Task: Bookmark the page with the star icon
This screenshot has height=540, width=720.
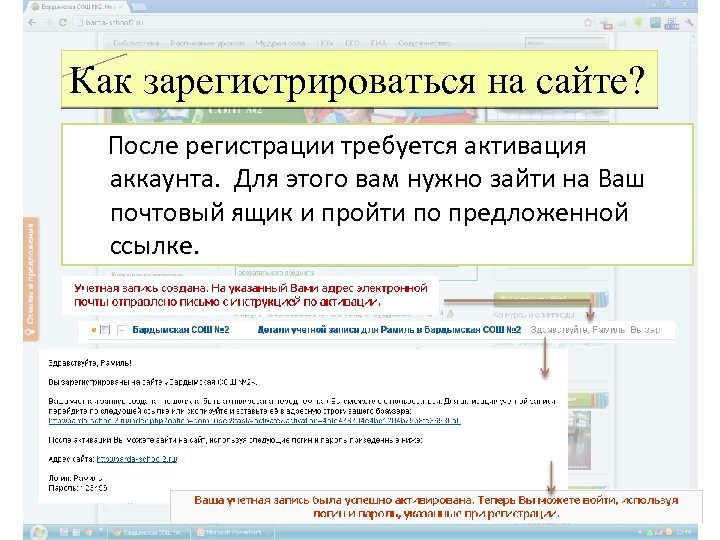Action: [588, 22]
